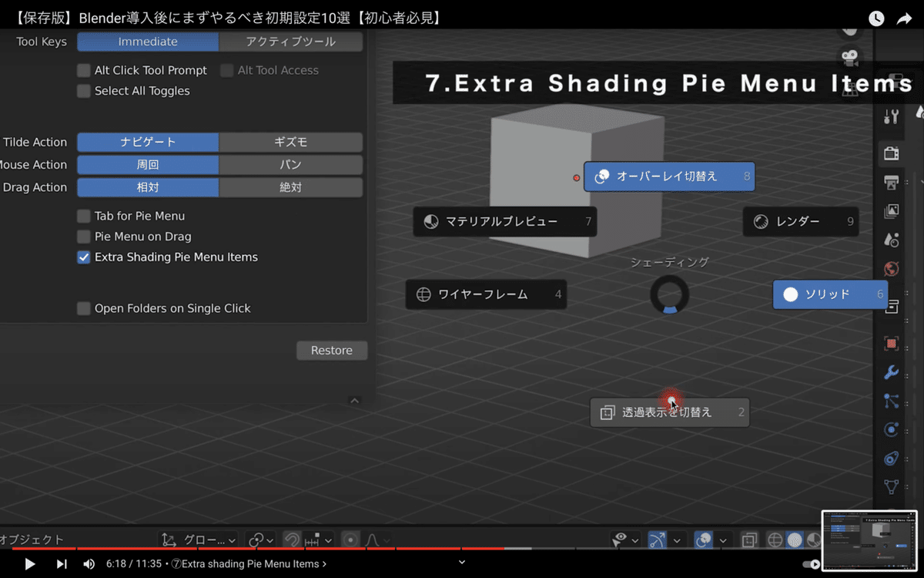
Task: Select solid shading icon in header
Action: [x=794, y=540]
